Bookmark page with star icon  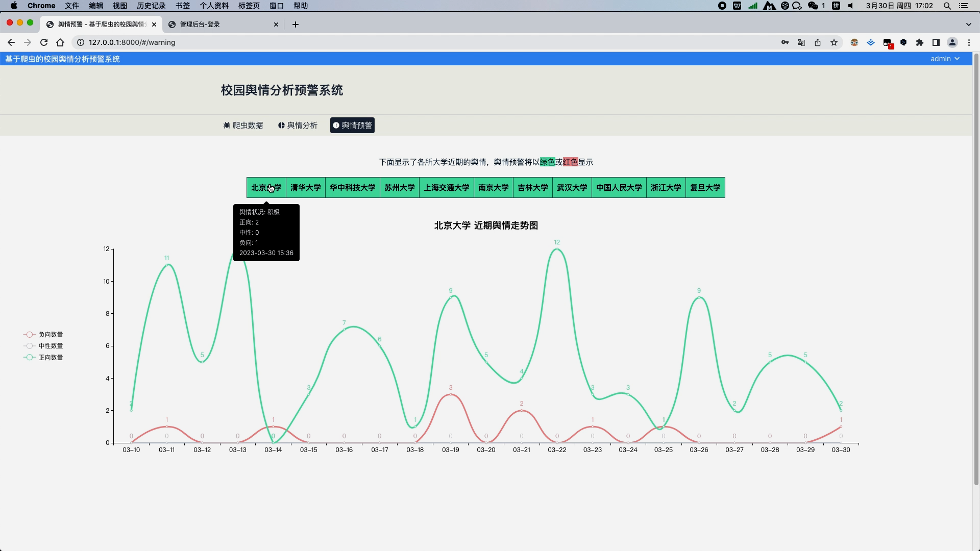[x=834, y=42]
